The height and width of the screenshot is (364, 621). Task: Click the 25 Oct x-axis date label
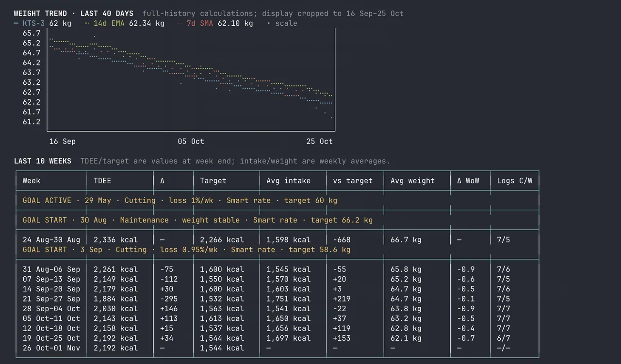click(320, 142)
